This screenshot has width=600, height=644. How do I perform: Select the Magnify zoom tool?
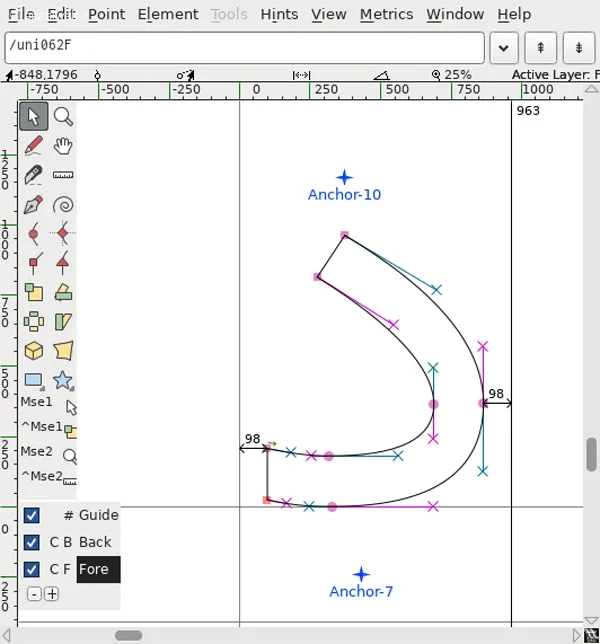(63, 116)
